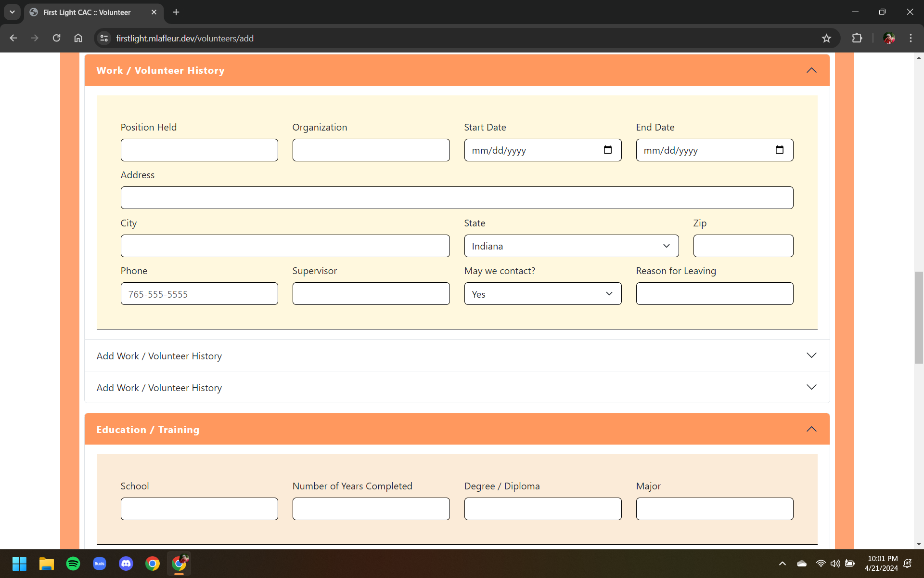Open the State dropdown showing Indiana
Viewport: 924px width, 578px height.
[x=571, y=246]
